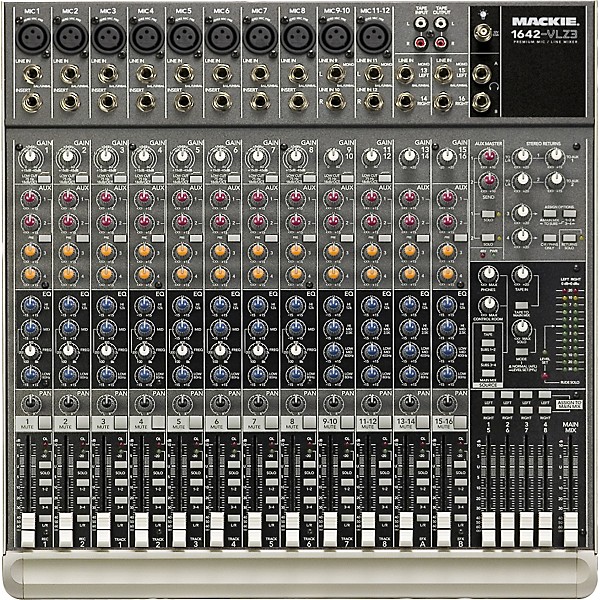Click the MIC 5 XLR input jack
Image resolution: width=600 pixels, height=600 pixels.
coord(184,36)
